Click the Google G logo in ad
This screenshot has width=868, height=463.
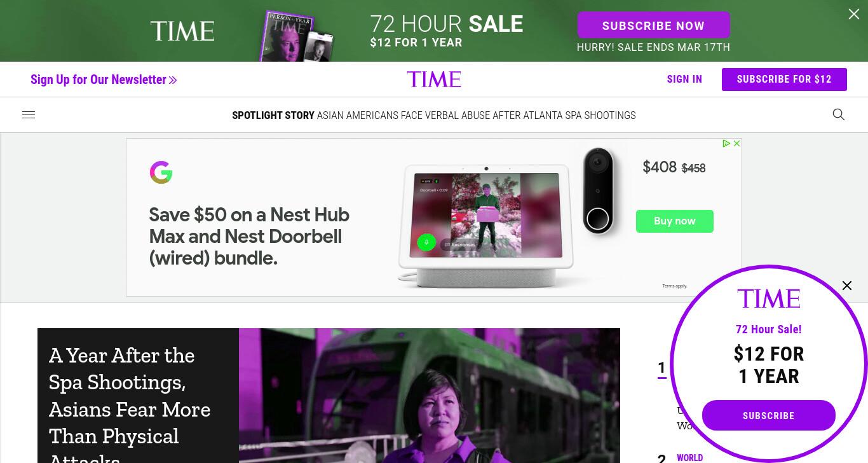[x=161, y=172]
